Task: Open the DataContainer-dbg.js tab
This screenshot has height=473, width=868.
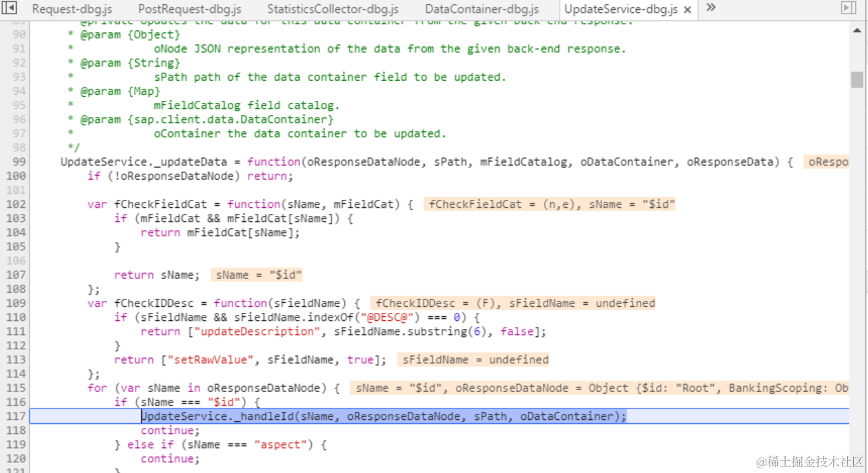Action: 482,9
